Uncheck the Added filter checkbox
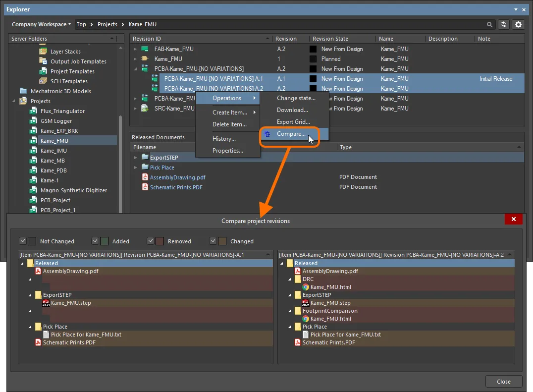 click(x=95, y=241)
